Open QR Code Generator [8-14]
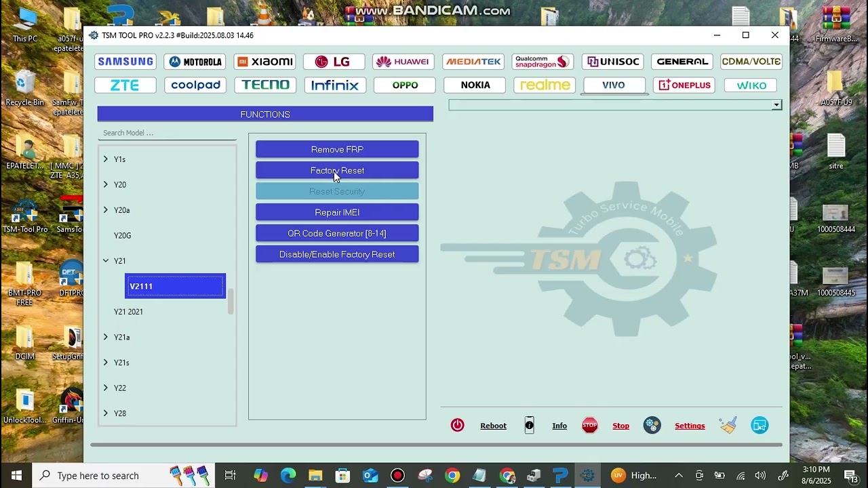 tap(337, 233)
